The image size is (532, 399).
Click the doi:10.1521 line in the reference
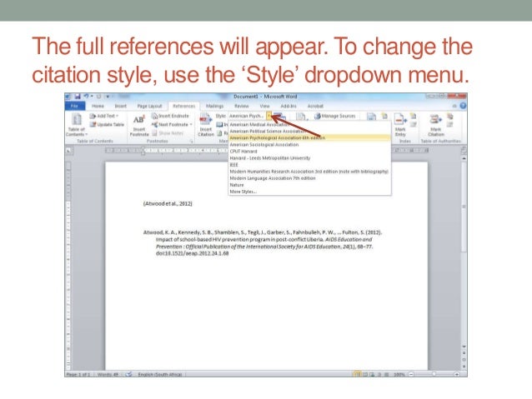point(192,253)
